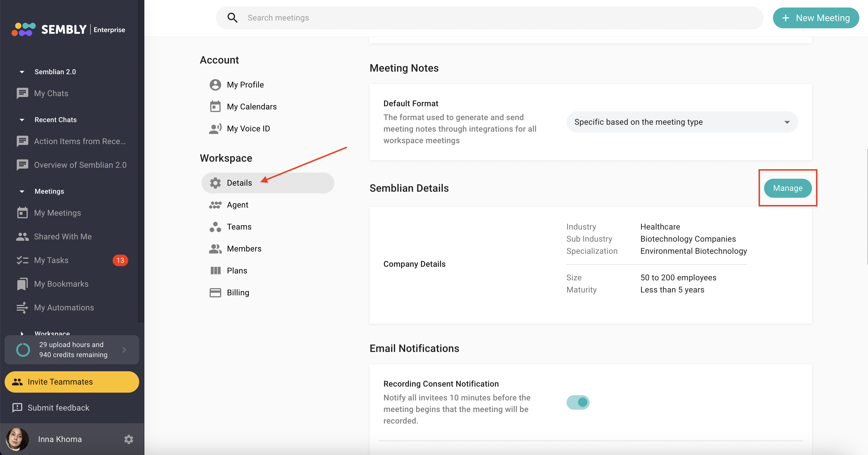Go to Members workspace settings
Viewport: 868px width, 455px height.
(244, 249)
